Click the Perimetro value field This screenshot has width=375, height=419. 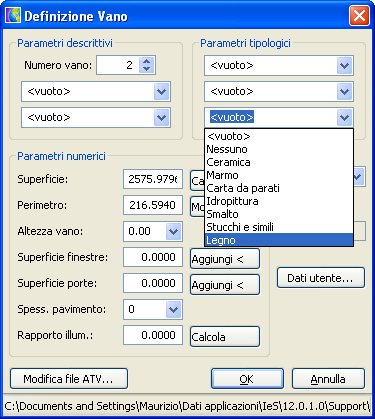[153, 205]
